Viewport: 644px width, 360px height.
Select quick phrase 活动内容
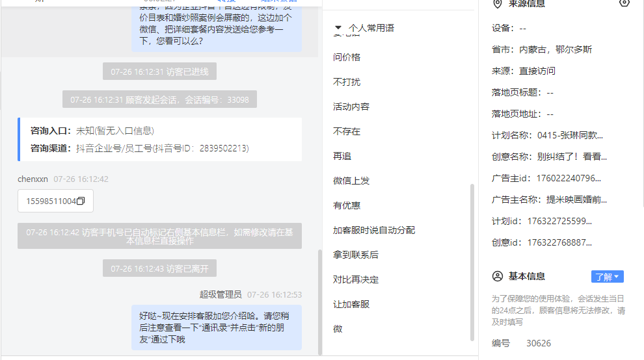tap(351, 107)
